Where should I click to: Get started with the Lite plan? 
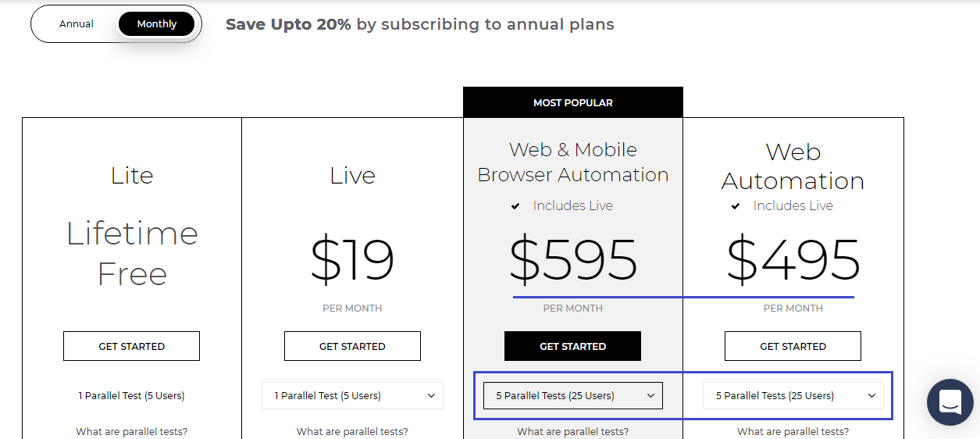coord(131,346)
